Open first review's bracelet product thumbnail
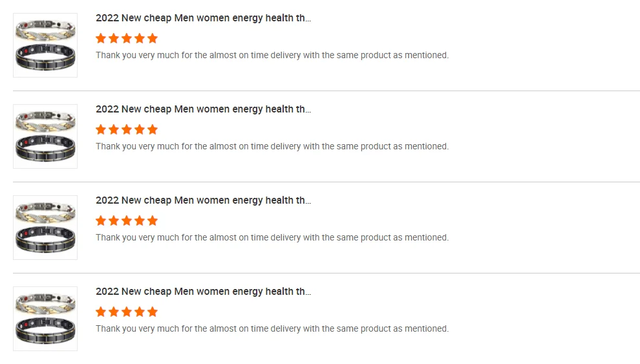640x364 pixels. click(x=45, y=45)
